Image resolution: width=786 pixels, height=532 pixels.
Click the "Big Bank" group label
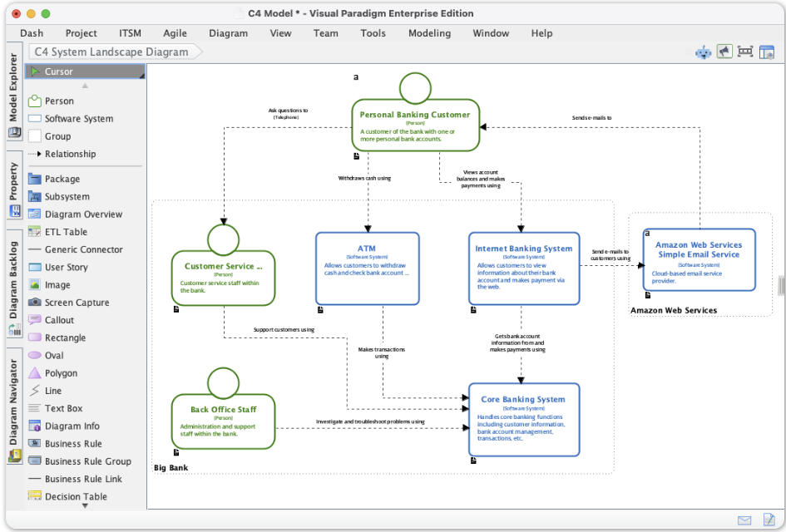(x=171, y=468)
